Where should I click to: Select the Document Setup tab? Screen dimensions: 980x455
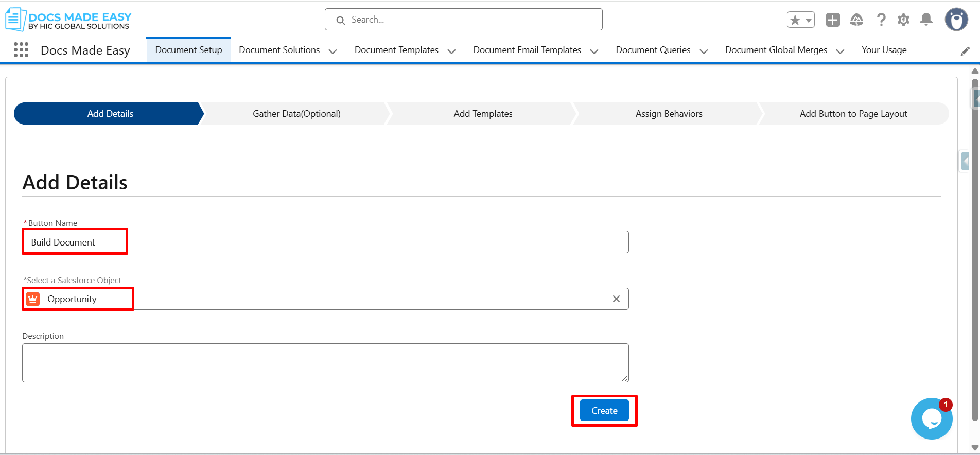click(188, 50)
